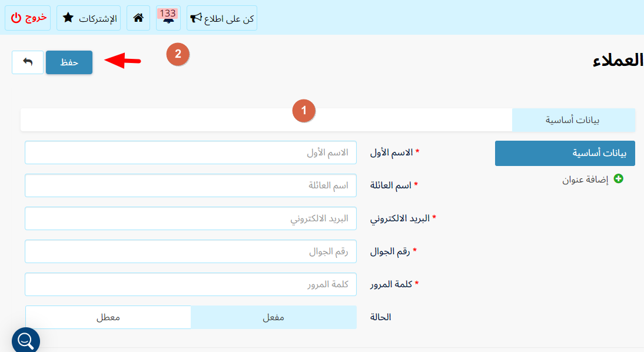This screenshot has width=644, height=352.
Task: Select the blue بيانات أساسية side tab
Action: click(x=565, y=153)
